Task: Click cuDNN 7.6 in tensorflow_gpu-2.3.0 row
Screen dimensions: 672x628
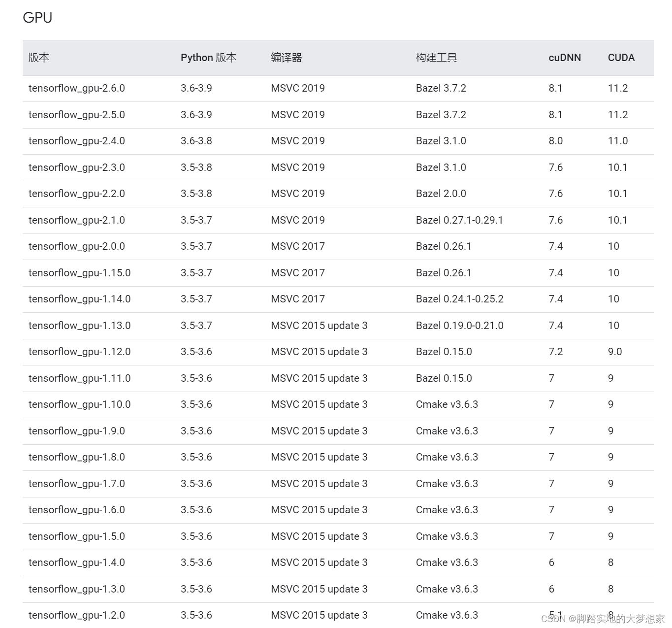Action: point(556,167)
